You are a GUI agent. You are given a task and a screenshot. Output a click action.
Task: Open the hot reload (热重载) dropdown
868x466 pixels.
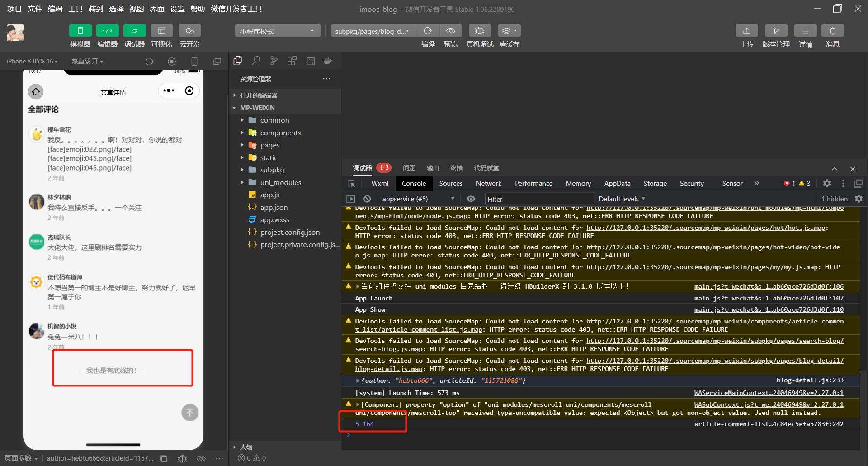coord(87,61)
